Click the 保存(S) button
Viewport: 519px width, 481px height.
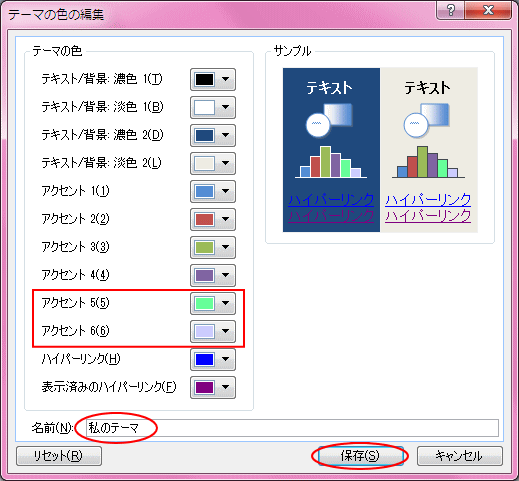[x=360, y=456]
